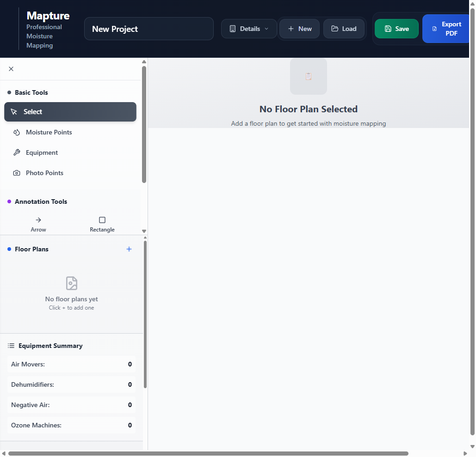This screenshot has width=476, height=457.
Task: Click the 'No Floor Plan Selected' heading
Action: 309,109
